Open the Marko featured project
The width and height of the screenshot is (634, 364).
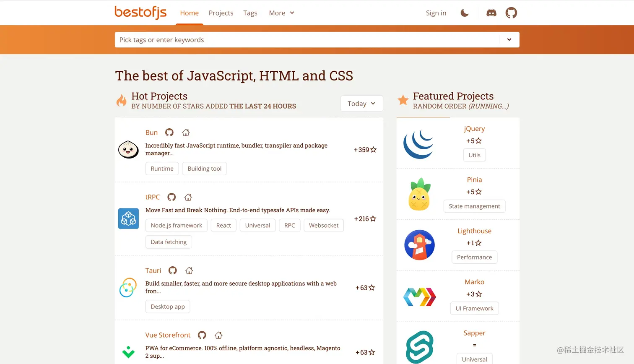(x=474, y=282)
